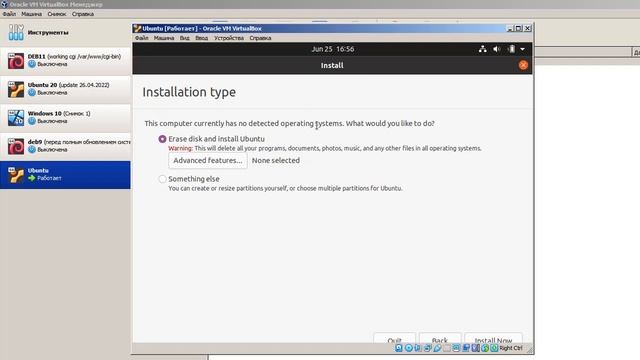Click the DEB11 Debian swirl icon
640x360 pixels.
16,61
